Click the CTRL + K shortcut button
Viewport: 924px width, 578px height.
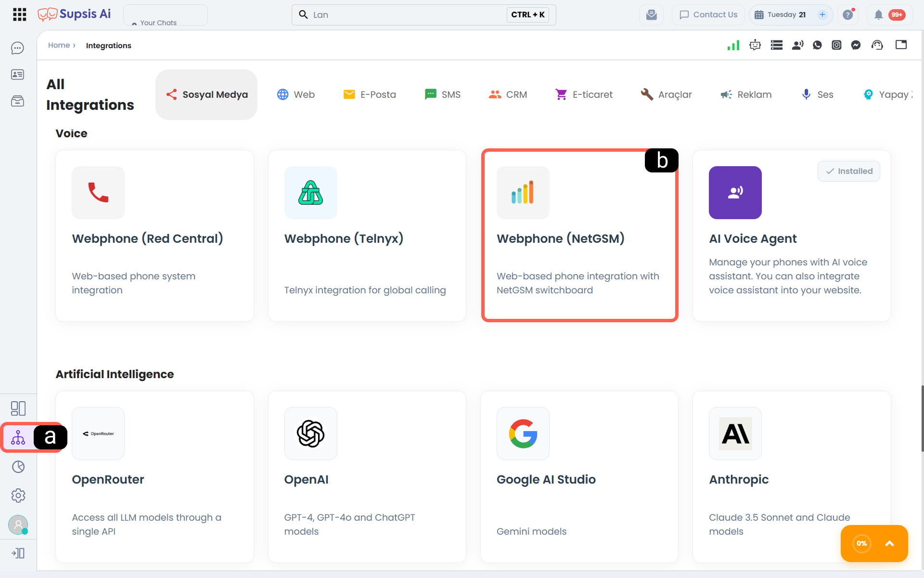pos(528,15)
